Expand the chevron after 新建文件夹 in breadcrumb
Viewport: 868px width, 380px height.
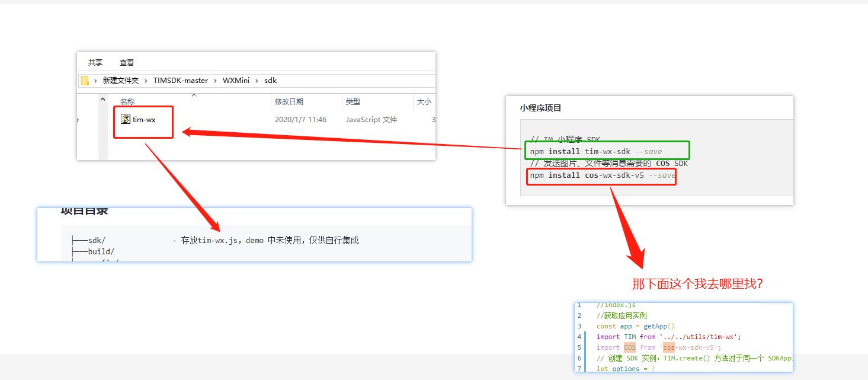[146, 81]
